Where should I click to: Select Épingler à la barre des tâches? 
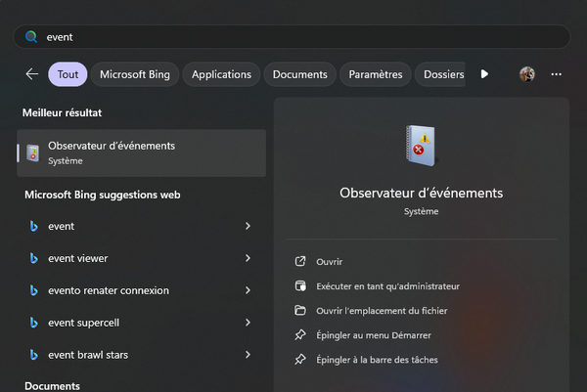point(376,360)
